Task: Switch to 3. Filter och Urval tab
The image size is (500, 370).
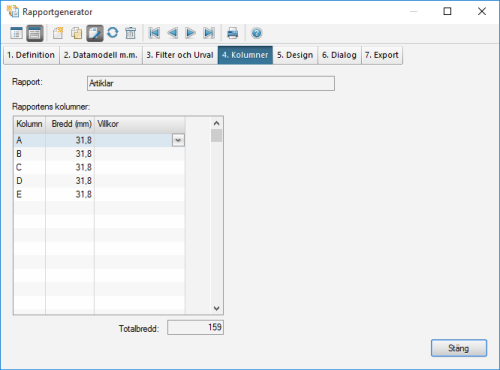Action: (x=180, y=55)
